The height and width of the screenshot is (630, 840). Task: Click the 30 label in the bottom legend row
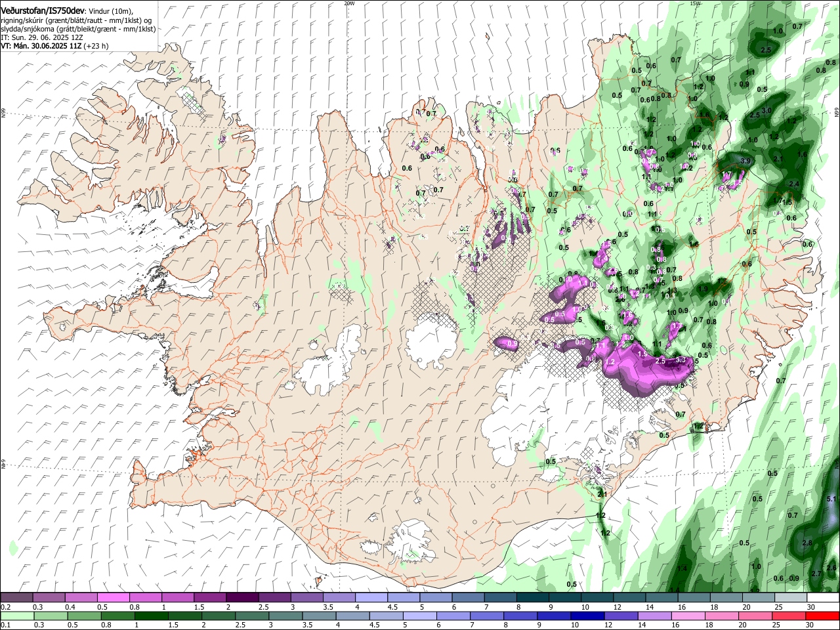[x=810, y=625]
